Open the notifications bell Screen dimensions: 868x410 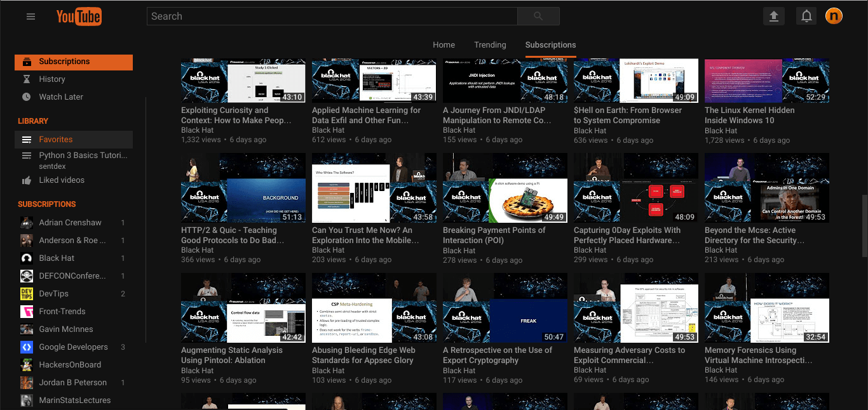pyautogui.click(x=806, y=17)
